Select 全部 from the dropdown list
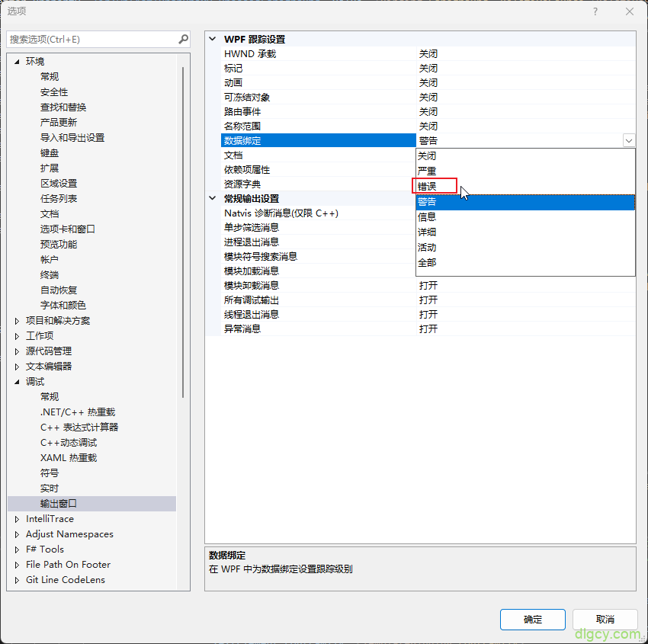 (427, 262)
